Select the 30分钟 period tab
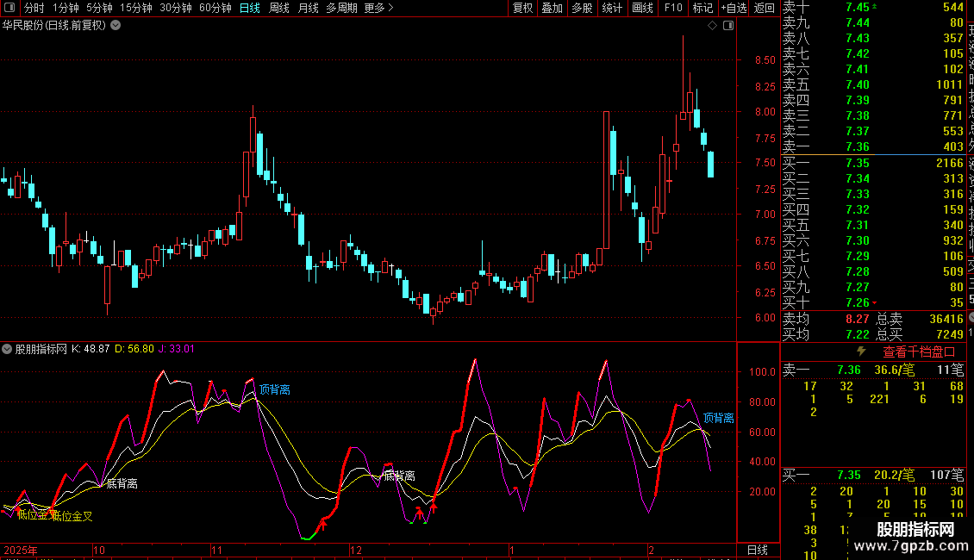Viewport: 974px width, 560px height. click(x=176, y=8)
